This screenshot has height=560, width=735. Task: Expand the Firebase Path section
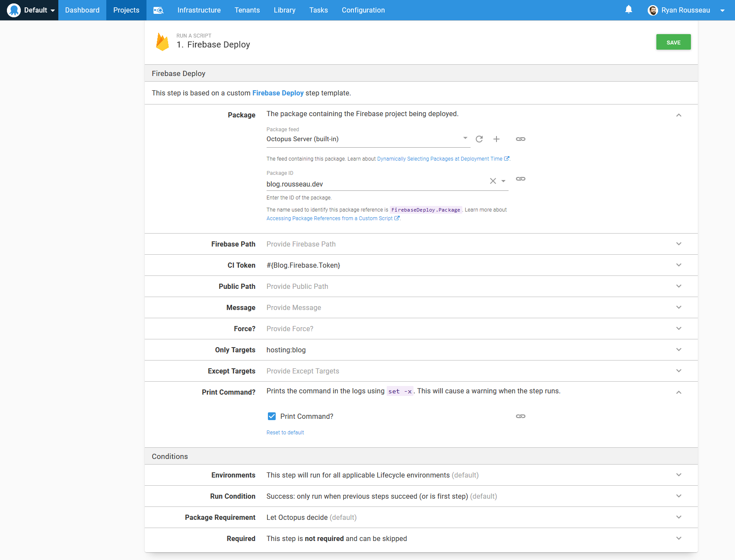point(678,244)
